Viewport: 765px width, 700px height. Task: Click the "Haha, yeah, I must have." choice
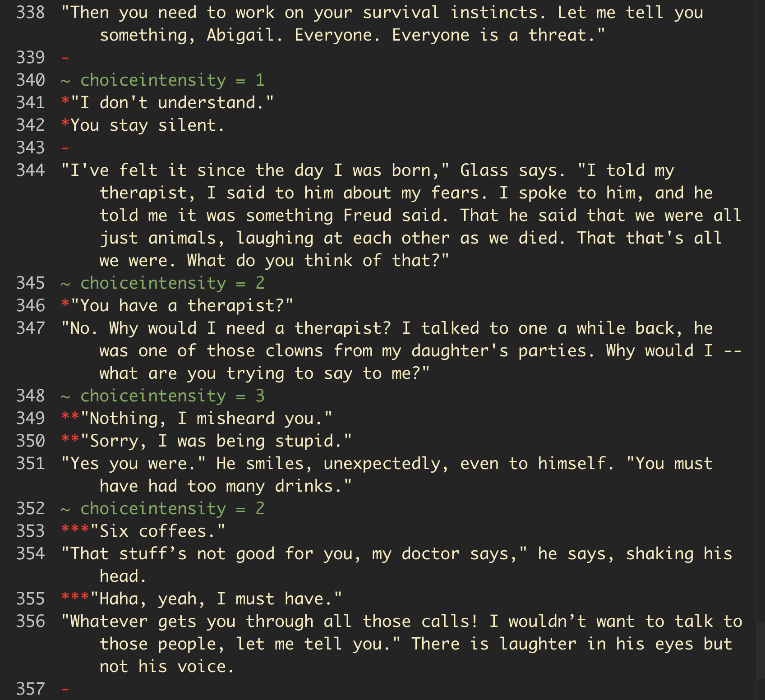click(x=217, y=599)
